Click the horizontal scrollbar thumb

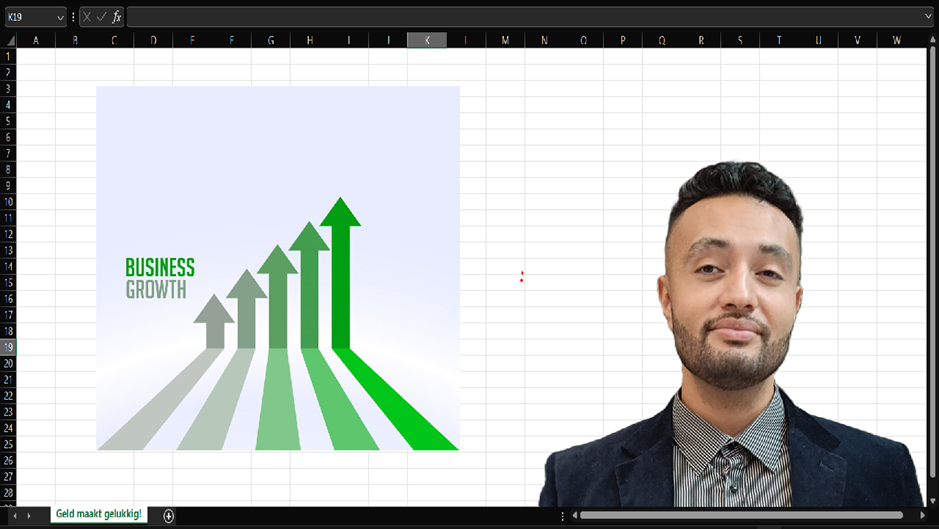(x=740, y=515)
